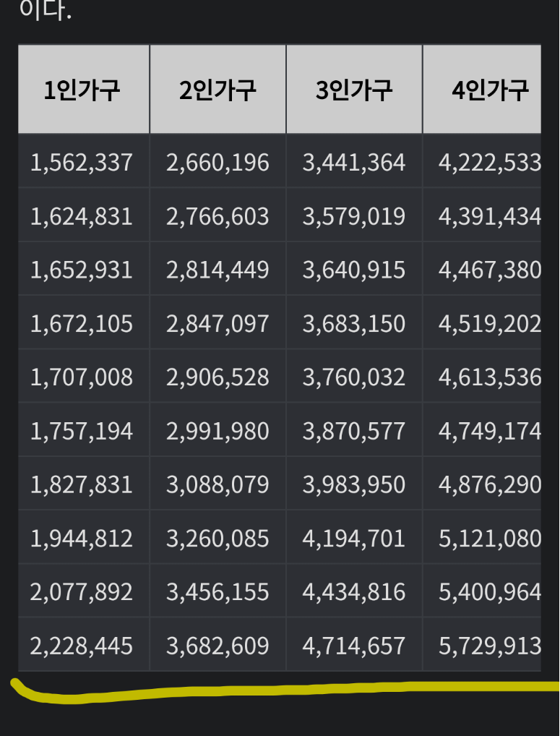Screen dimensions: 560x736
Task: Click the yellow highlighter line below table
Action: 281,690
